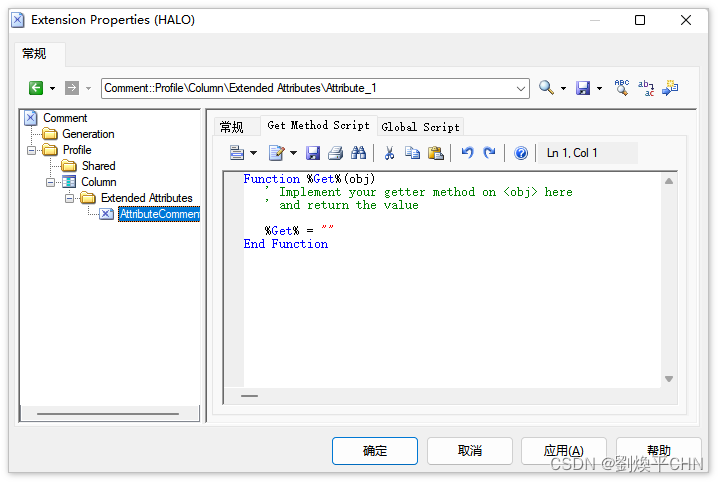The width and height of the screenshot is (718, 482).
Task: Click the Print icon in script toolbar
Action: point(336,152)
